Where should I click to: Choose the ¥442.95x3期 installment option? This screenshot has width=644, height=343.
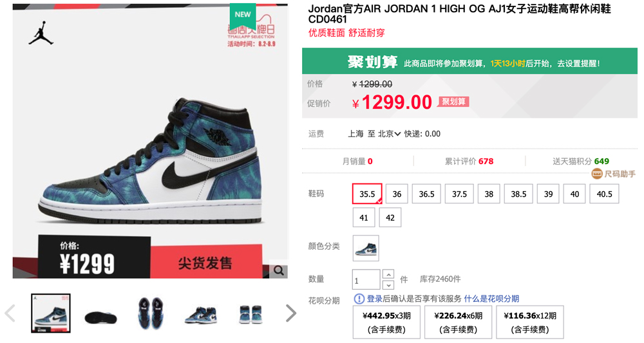click(386, 322)
